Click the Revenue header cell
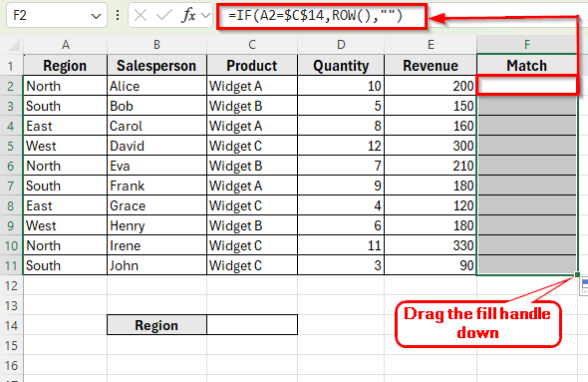The width and height of the screenshot is (588, 382). pos(431,66)
